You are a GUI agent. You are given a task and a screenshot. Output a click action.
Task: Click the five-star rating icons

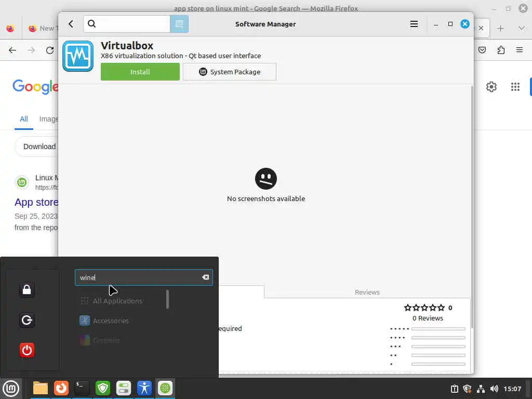point(424,308)
